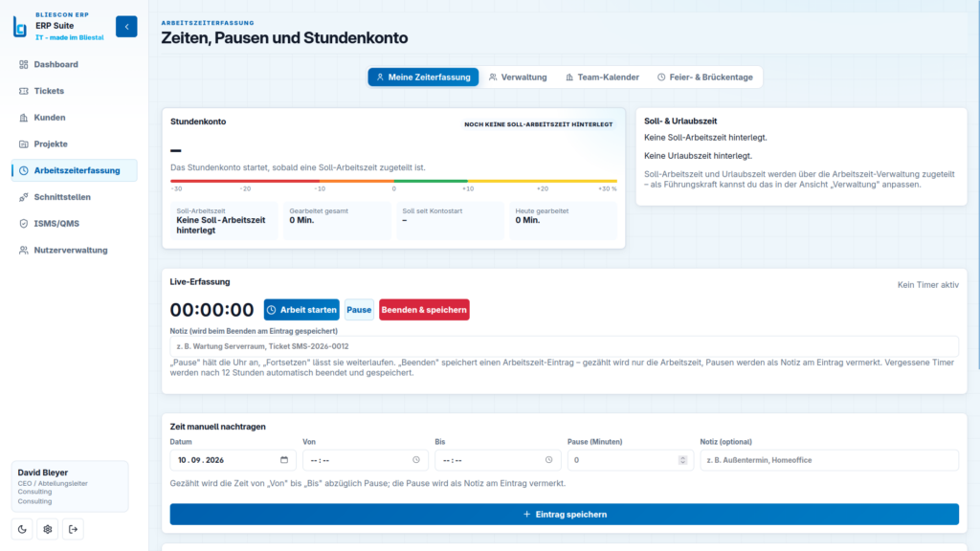Click the Soll-Arbeitszeit stat card
Screen dimensions: 980x551
pos(224,221)
